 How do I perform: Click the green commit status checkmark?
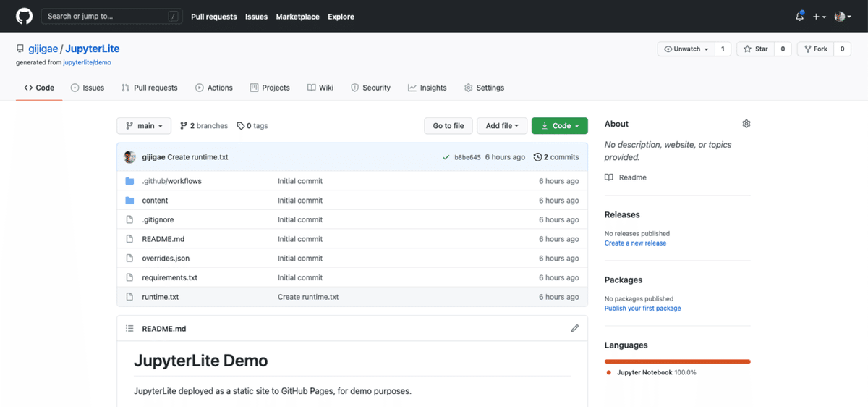(x=446, y=157)
